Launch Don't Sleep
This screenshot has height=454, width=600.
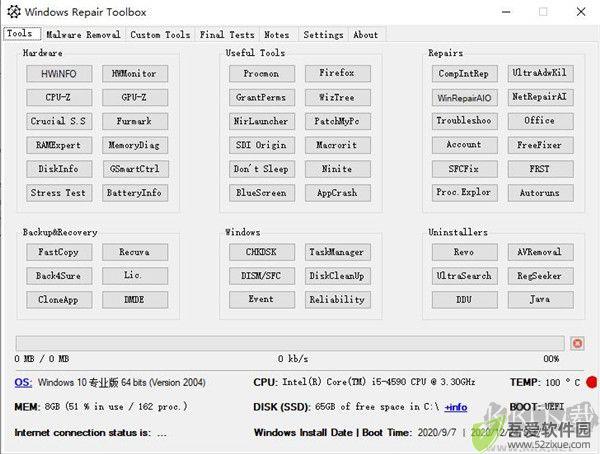click(262, 169)
